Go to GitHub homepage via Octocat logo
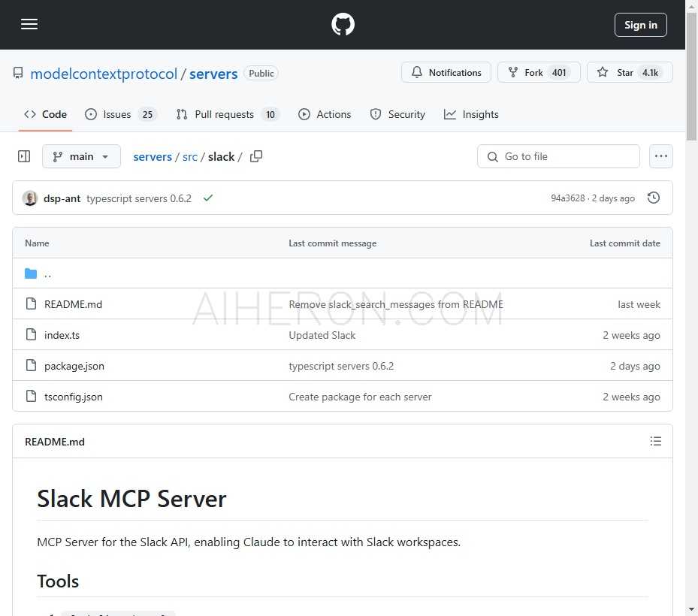 (343, 24)
